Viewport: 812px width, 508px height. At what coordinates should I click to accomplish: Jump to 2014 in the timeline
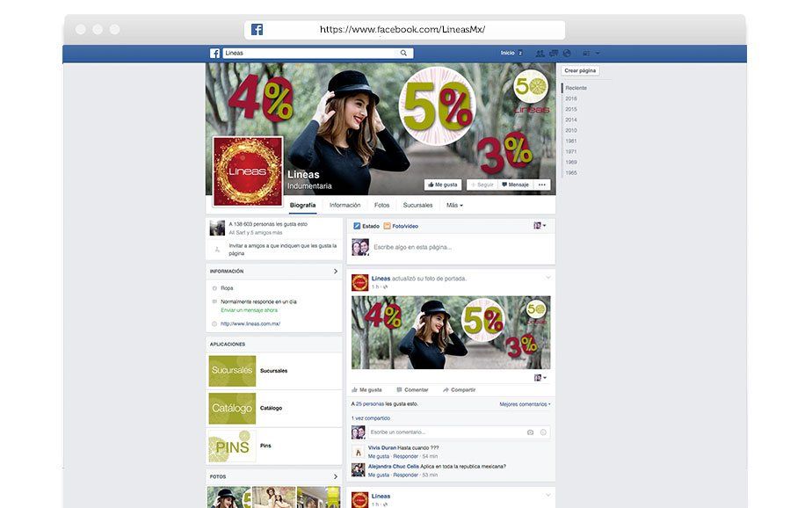pyautogui.click(x=571, y=120)
